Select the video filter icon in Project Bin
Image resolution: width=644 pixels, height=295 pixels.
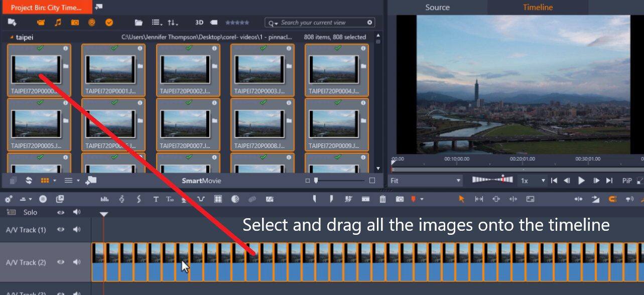coord(41,22)
